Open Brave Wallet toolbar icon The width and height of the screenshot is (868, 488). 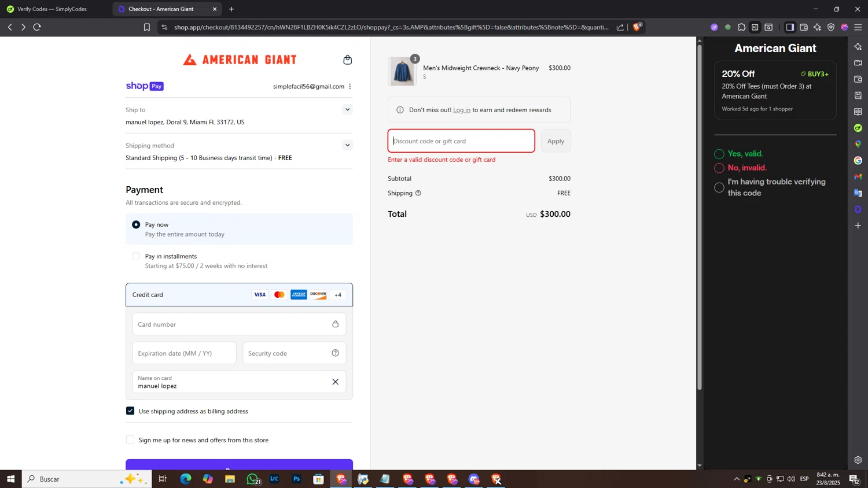[803, 27]
